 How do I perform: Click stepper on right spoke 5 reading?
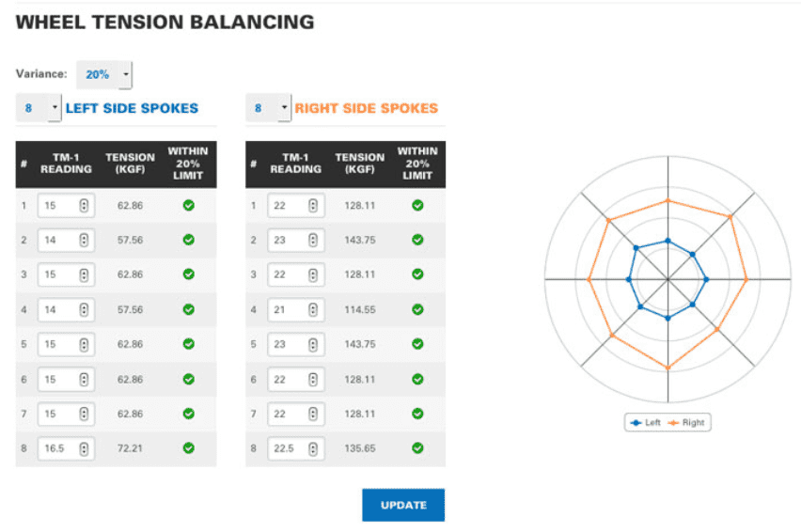[314, 344]
